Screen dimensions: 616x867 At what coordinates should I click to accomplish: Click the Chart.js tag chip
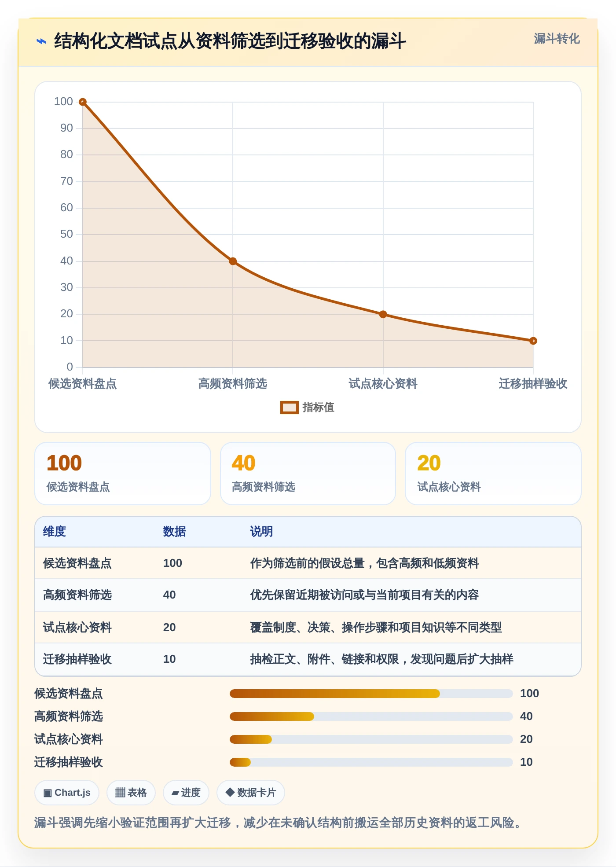(x=67, y=793)
